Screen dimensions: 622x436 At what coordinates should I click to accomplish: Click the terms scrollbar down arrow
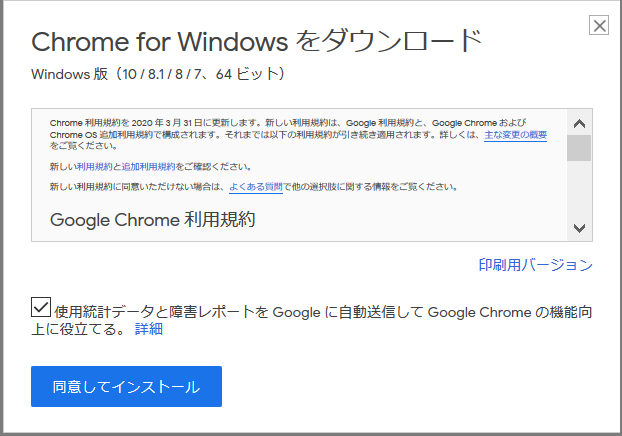579,228
